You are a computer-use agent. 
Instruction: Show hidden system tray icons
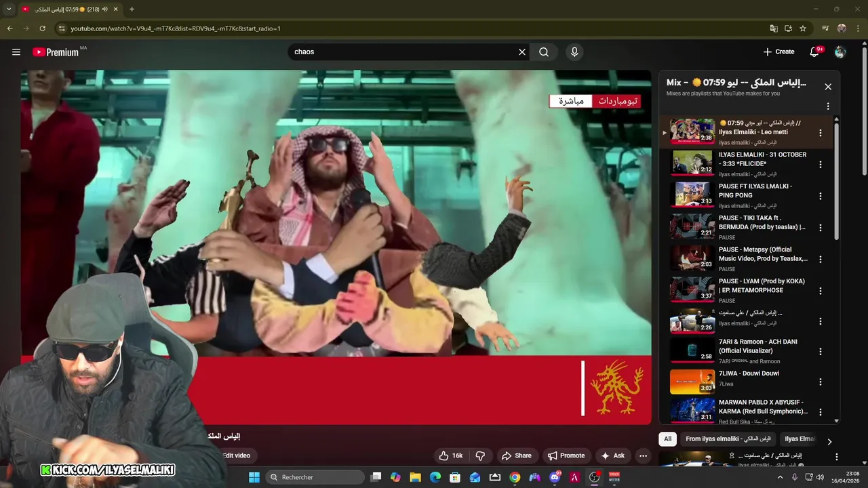click(x=780, y=477)
